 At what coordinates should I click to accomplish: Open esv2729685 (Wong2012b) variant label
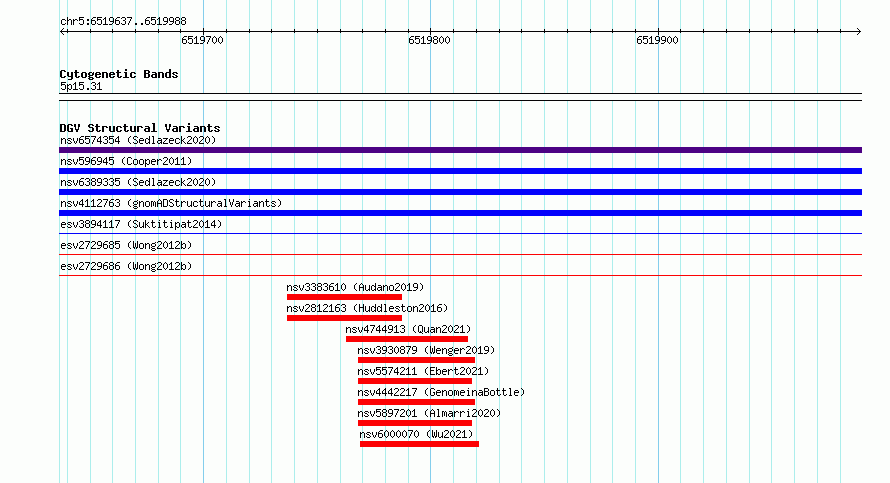(126, 245)
